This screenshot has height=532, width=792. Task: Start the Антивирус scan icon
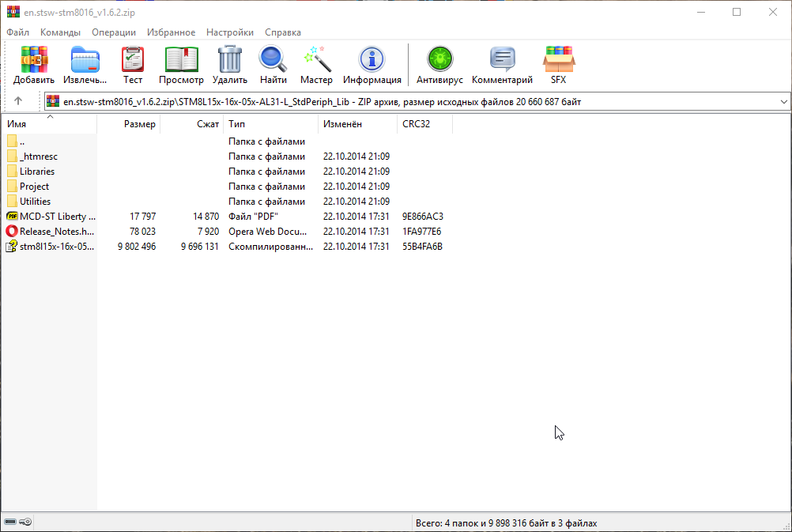(439, 59)
